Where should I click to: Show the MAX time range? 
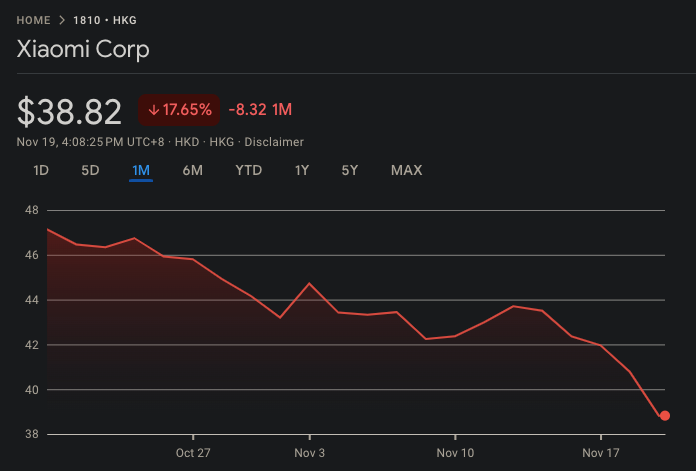pyautogui.click(x=406, y=170)
